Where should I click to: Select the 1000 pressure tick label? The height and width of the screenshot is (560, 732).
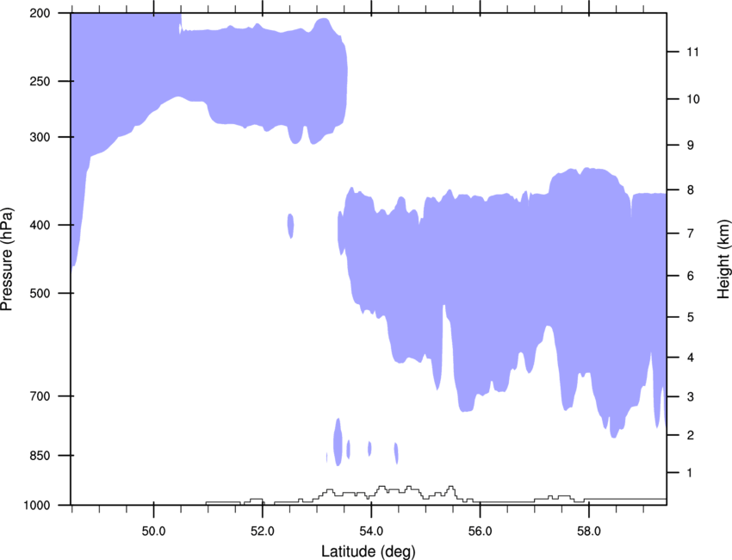pos(37,506)
